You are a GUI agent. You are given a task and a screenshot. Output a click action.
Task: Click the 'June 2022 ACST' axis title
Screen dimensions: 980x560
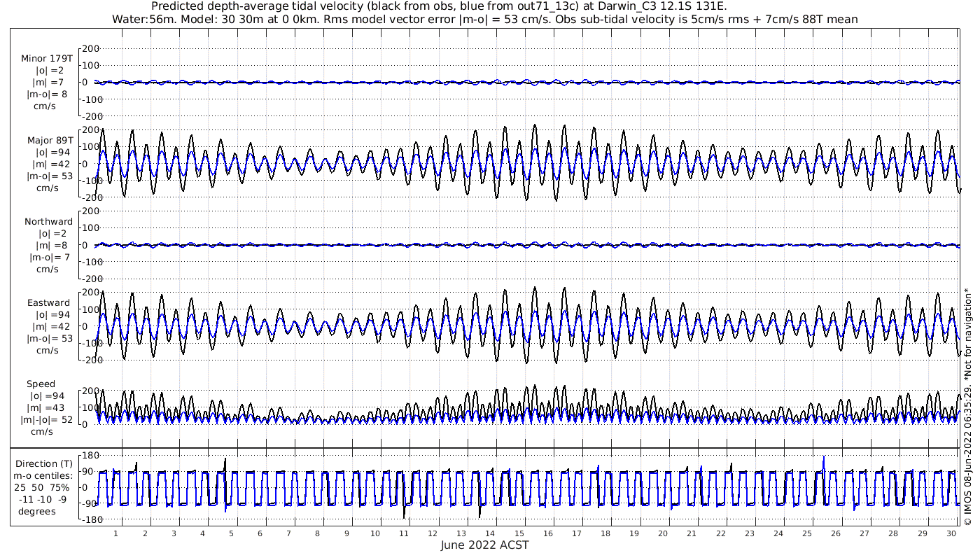pos(485,545)
